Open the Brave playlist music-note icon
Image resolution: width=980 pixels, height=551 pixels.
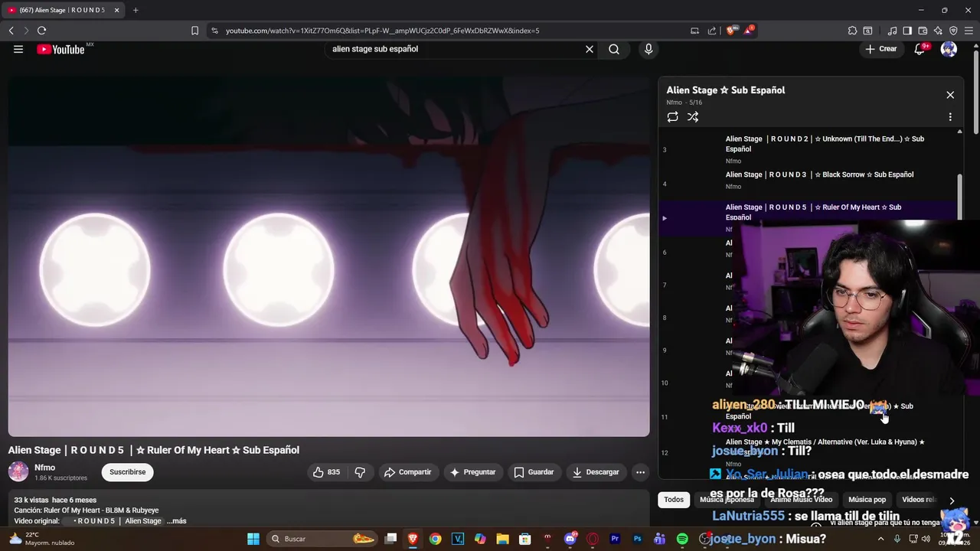892,31
